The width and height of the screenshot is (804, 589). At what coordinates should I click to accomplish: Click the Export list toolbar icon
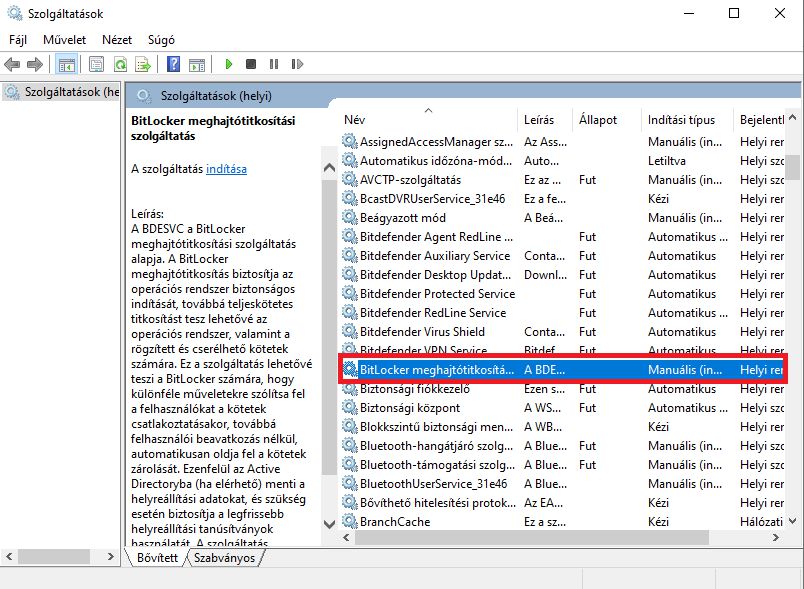[x=143, y=64]
